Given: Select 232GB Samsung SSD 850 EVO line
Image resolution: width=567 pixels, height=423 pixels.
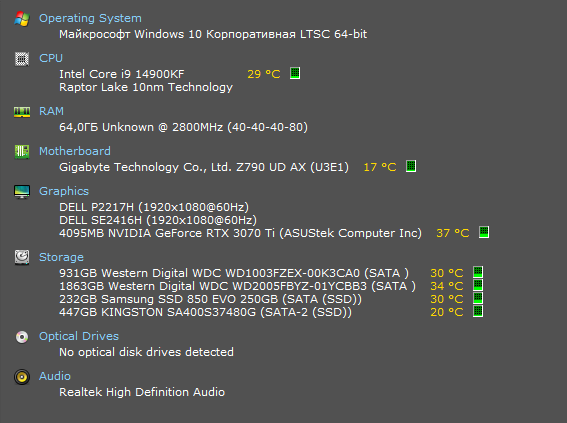Looking at the screenshot, I should pos(210,299).
